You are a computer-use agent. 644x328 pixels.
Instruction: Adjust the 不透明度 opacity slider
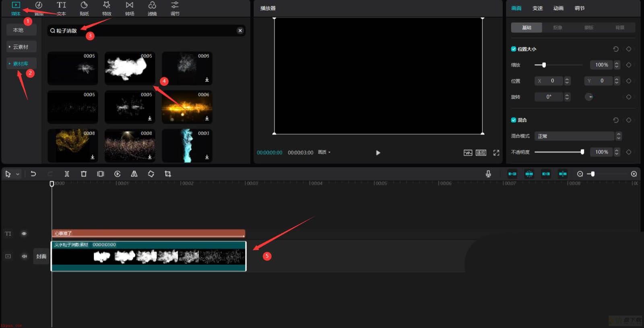[x=559, y=152]
